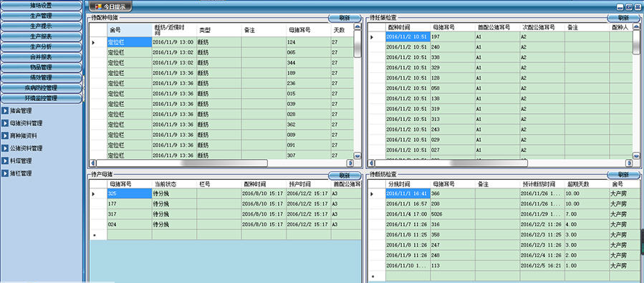Open the 绩效管理 menu section

click(x=41, y=77)
